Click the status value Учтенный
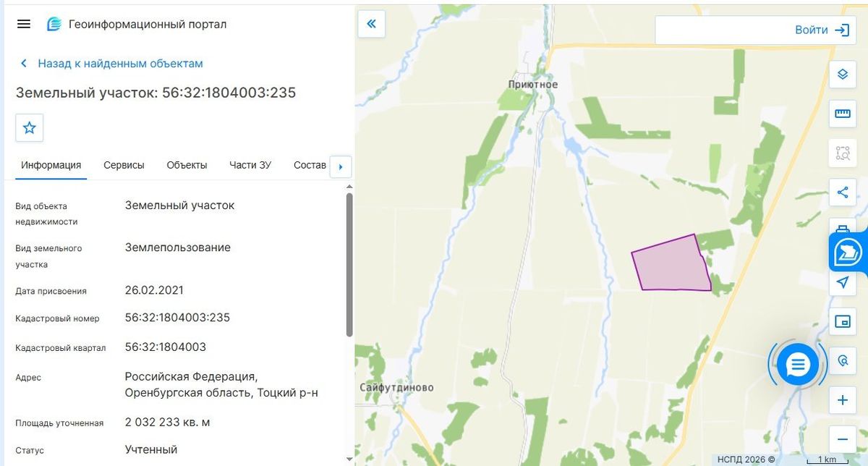This screenshot has height=466, width=868. 151,449
